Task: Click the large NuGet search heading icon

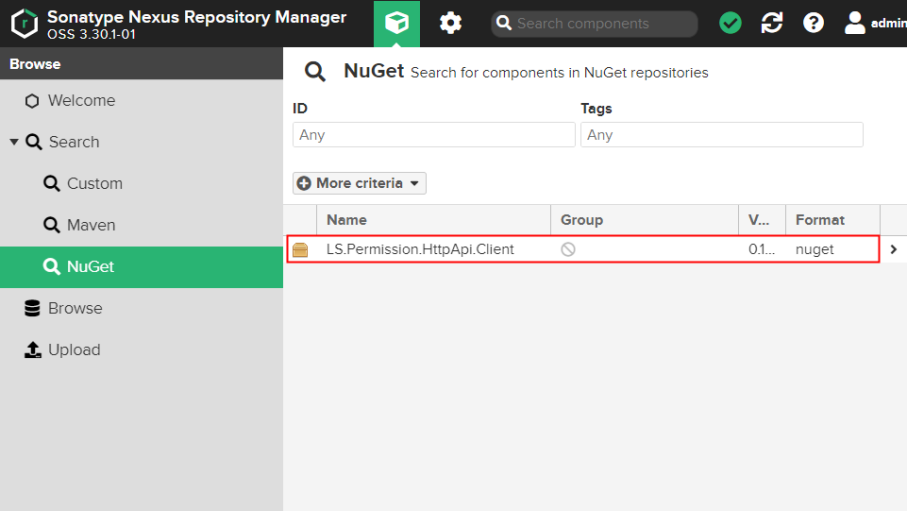Action: (315, 72)
